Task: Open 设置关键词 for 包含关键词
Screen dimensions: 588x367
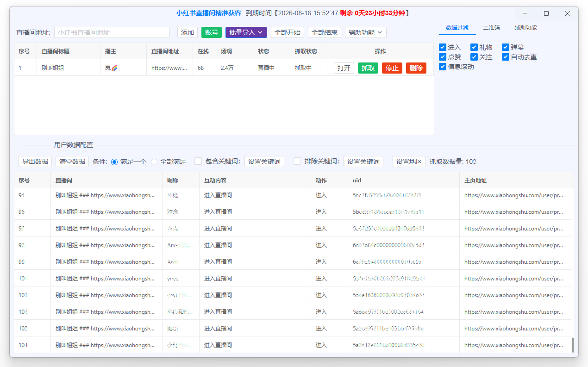Action: click(x=264, y=162)
